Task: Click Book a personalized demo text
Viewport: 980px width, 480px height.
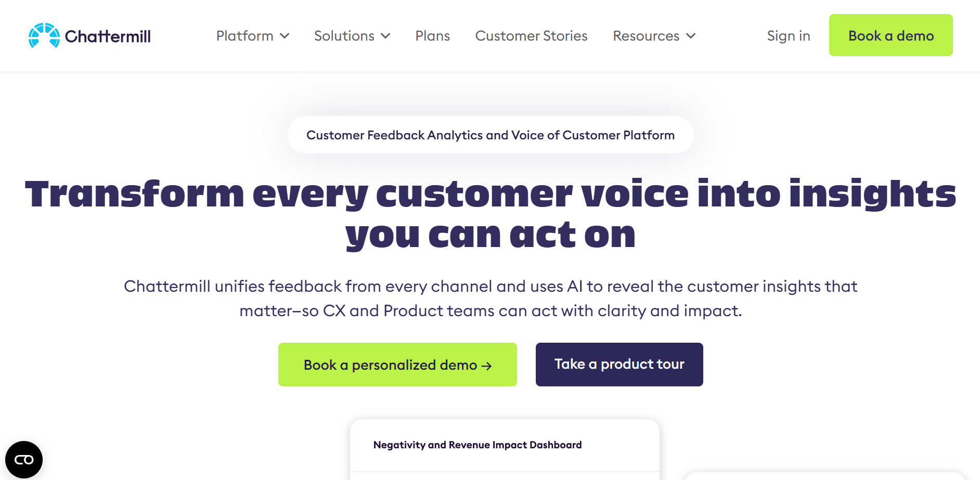Action: point(390,365)
